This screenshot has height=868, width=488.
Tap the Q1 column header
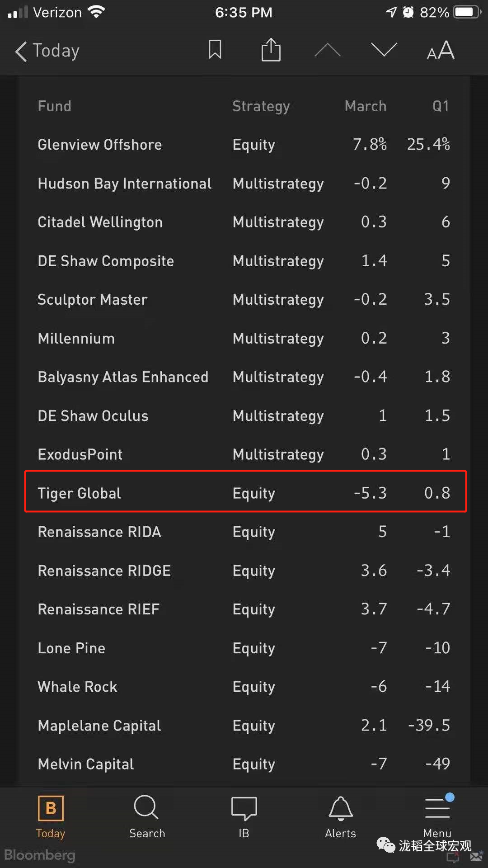441,106
